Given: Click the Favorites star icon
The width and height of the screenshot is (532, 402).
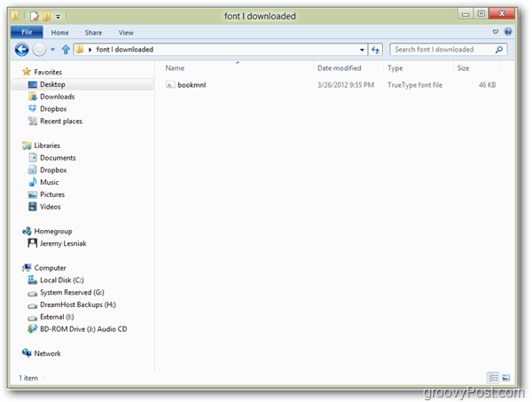Looking at the screenshot, I should [x=27, y=72].
